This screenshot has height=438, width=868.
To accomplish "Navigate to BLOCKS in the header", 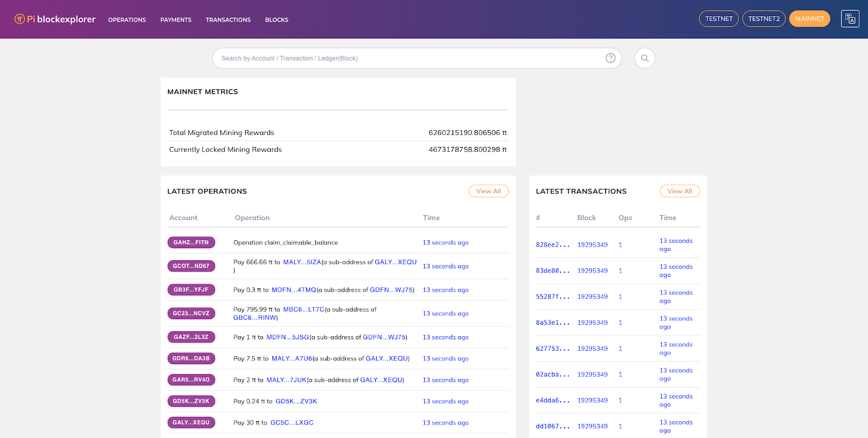I will tap(277, 20).
